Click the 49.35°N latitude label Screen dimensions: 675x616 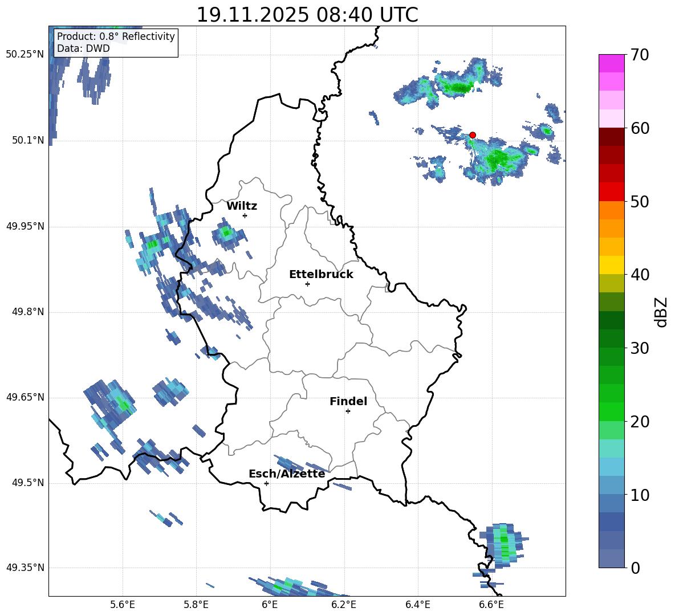click(25, 568)
